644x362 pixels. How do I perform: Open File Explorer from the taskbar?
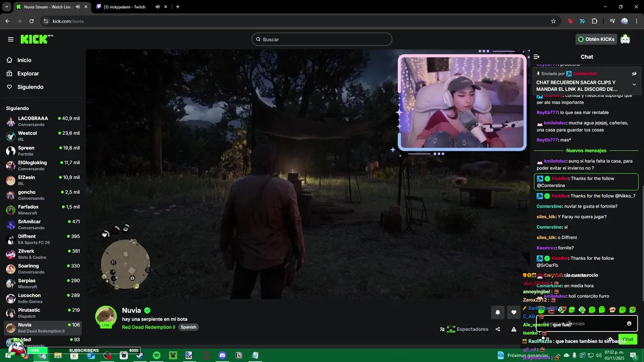point(58,355)
